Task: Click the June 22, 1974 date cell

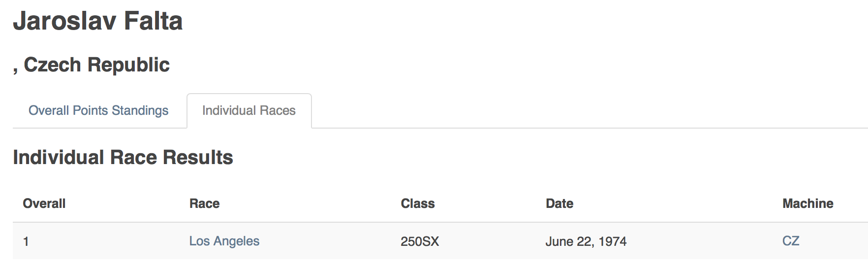Action: [586, 241]
